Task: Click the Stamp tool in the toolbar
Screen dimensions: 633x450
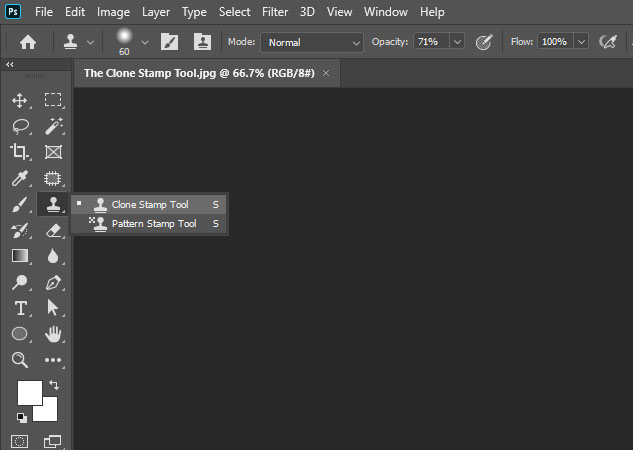Action: (x=53, y=204)
